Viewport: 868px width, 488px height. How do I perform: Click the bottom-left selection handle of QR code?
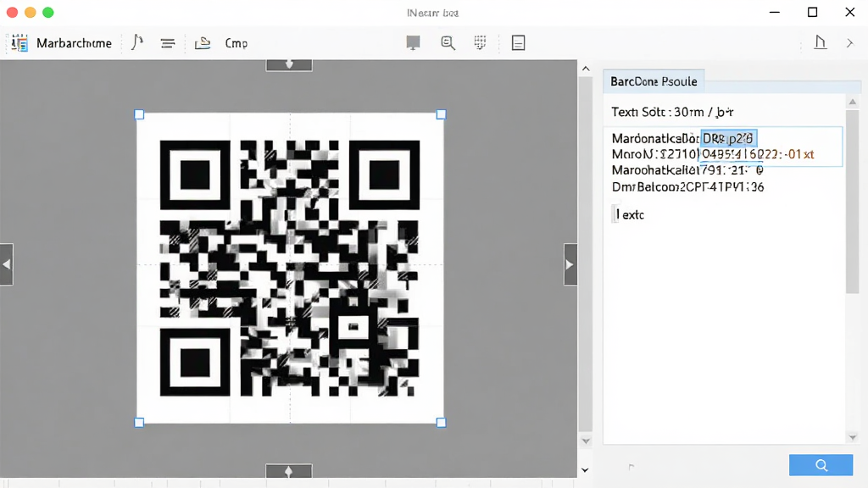139,423
